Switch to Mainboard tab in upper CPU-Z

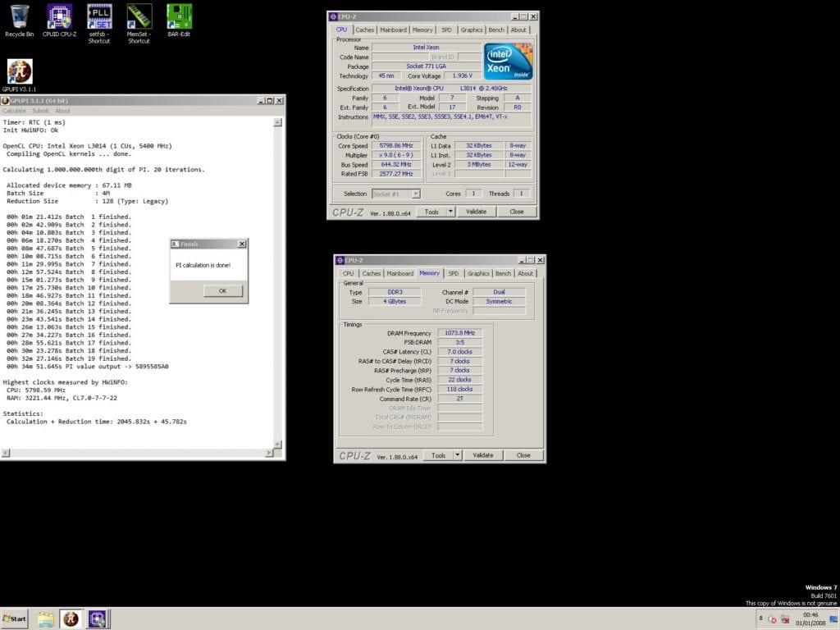[x=393, y=30]
